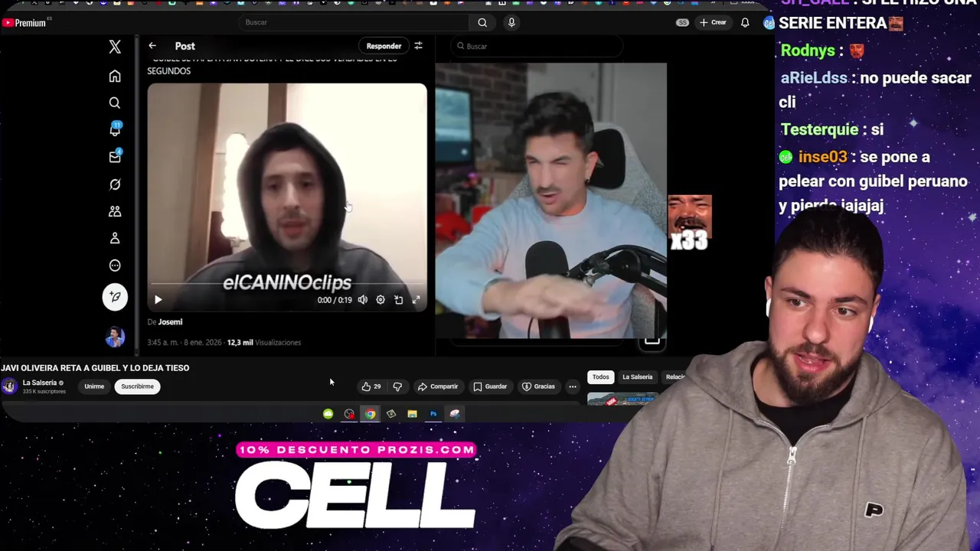This screenshot has width=980, height=551.
Task: Open La Salsería channel name link
Action: 39,383
